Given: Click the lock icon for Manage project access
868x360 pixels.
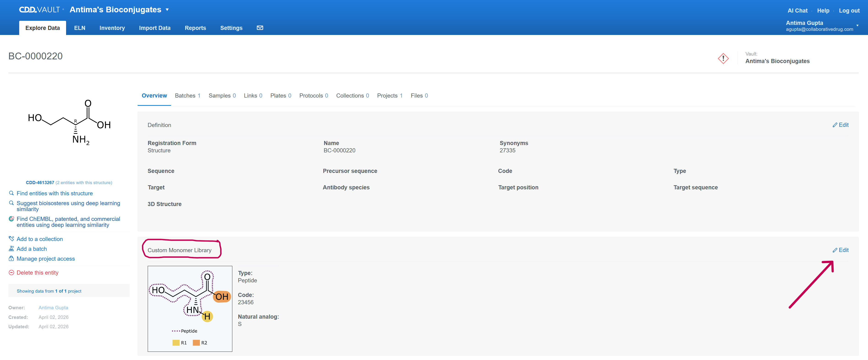Looking at the screenshot, I should [x=11, y=259].
